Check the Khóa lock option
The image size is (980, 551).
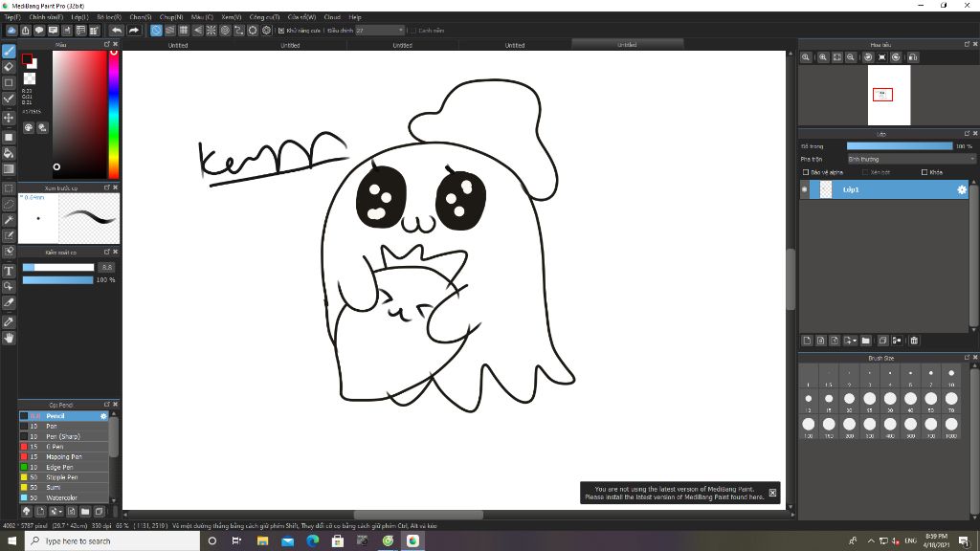[x=924, y=172]
